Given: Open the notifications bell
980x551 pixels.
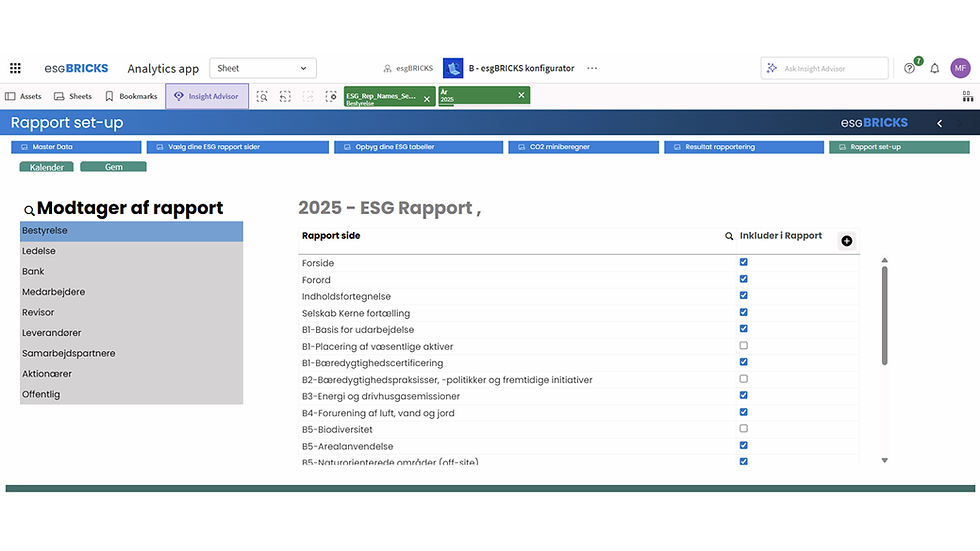Looking at the screenshot, I should (934, 68).
